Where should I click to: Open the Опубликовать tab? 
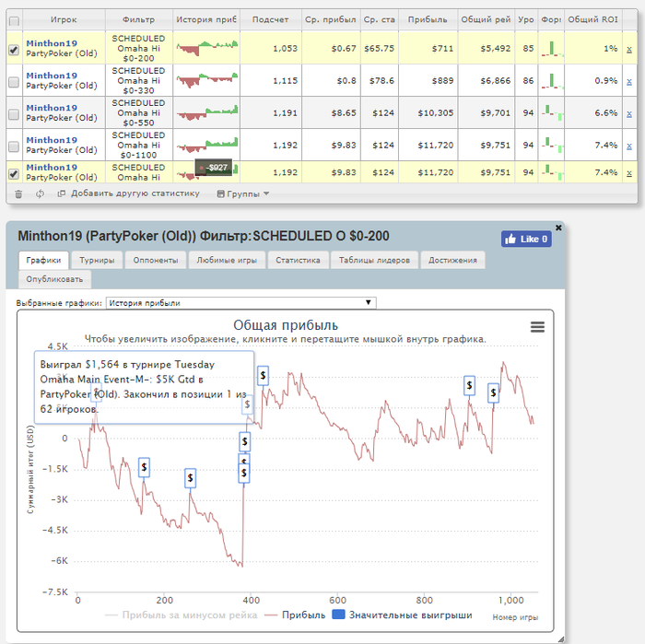54,279
